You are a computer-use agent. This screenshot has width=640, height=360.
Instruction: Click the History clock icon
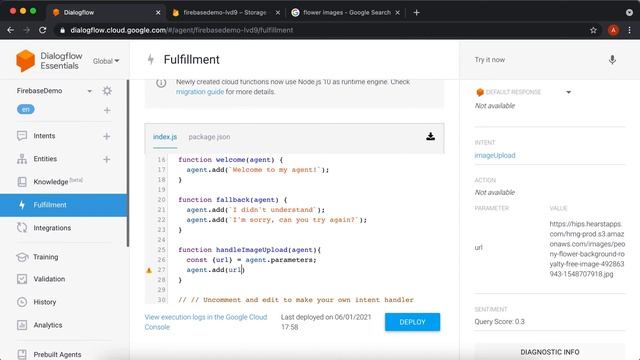pyautogui.click(x=22, y=302)
